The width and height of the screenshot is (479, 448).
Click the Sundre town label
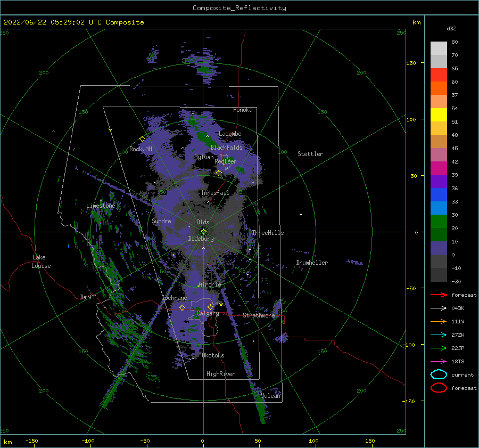coord(161,221)
